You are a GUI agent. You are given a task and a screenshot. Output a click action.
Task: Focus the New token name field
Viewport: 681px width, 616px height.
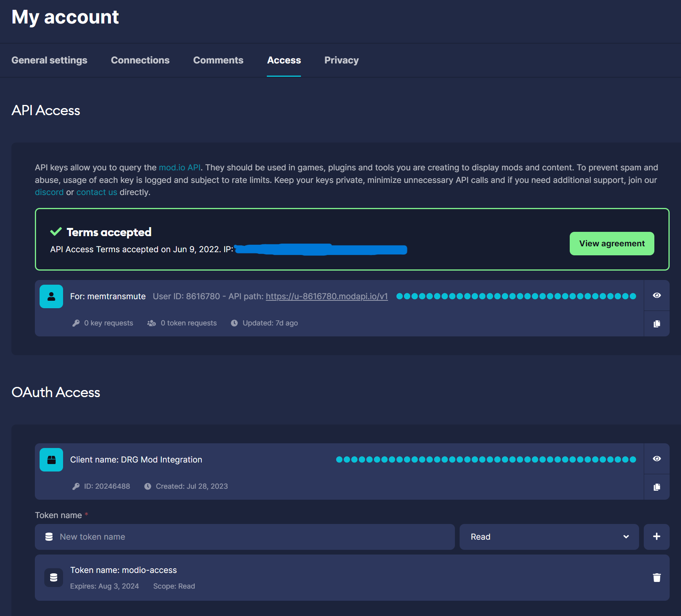251,537
